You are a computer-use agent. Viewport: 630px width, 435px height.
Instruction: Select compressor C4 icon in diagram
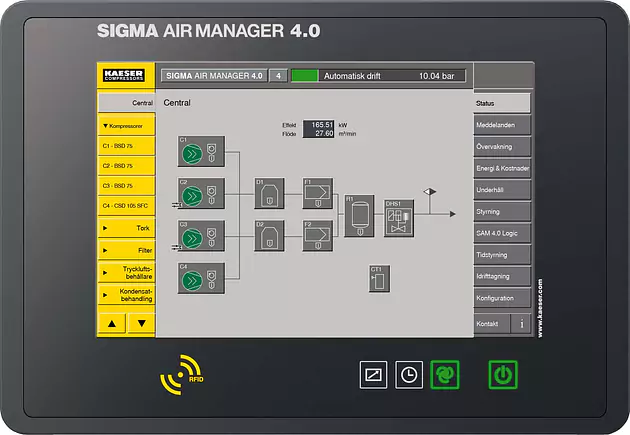201,278
